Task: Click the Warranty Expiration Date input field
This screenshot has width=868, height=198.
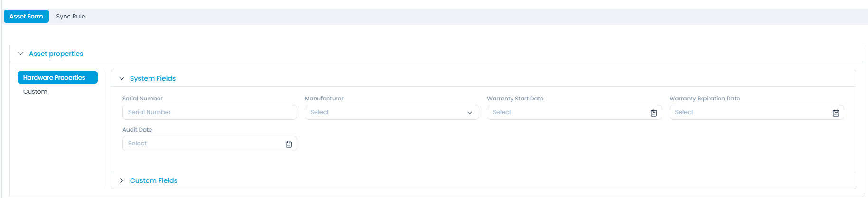Action: 750,112
